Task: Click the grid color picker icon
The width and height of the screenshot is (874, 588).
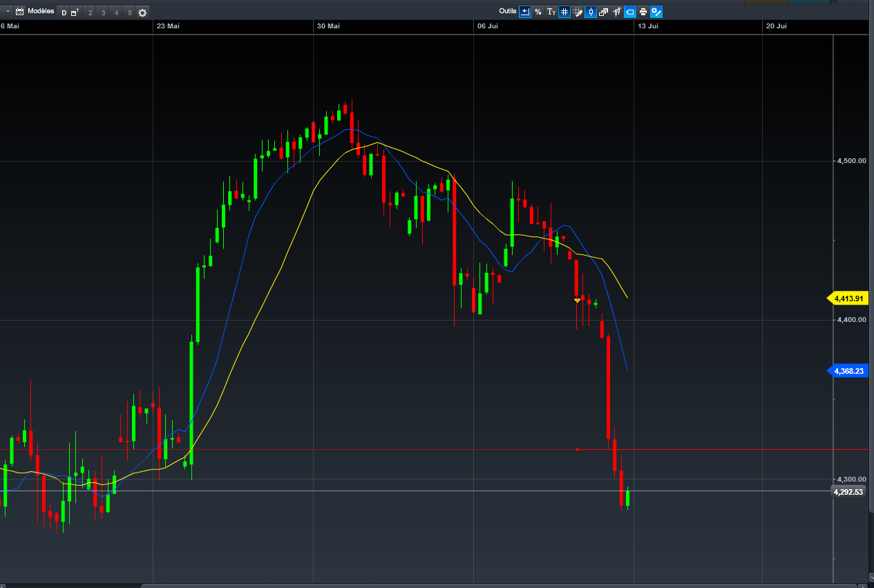Action: (578, 12)
